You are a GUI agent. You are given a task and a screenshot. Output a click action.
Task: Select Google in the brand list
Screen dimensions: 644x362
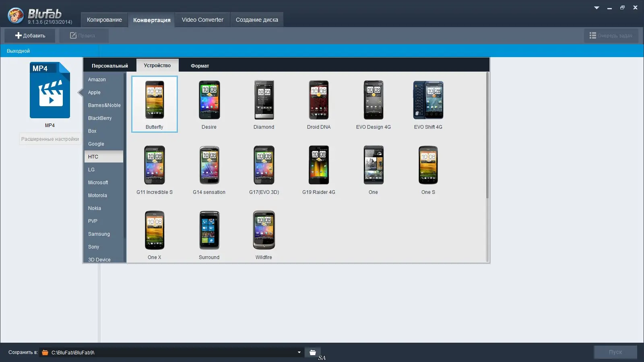tap(104, 144)
